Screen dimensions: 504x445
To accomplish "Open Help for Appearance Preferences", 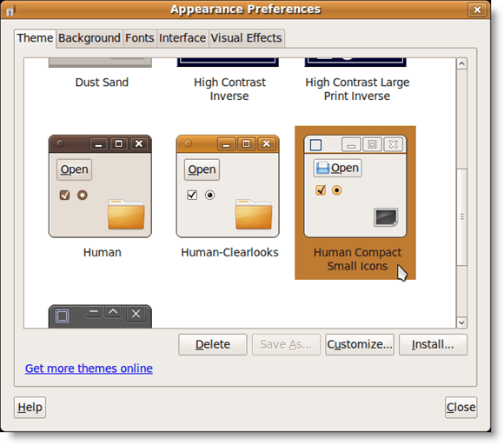I will [x=30, y=408].
